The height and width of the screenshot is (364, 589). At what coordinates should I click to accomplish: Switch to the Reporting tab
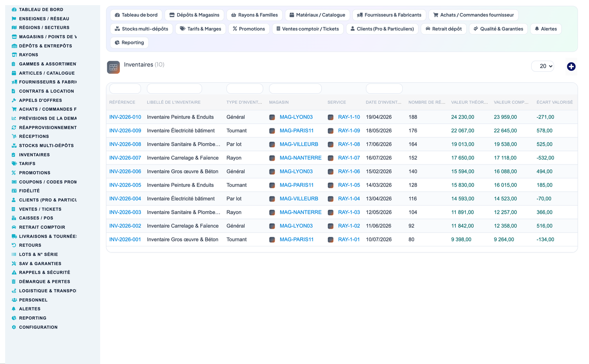click(x=129, y=43)
